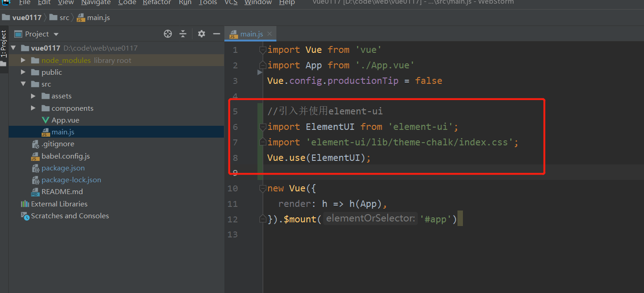Open the Tools menu
This screenshot has height=293, width=644.
click(208, 2)
